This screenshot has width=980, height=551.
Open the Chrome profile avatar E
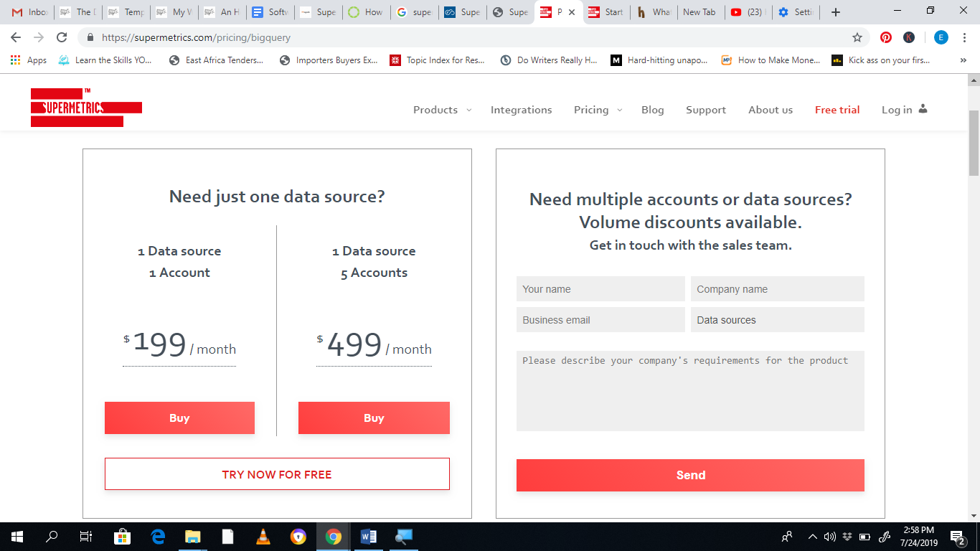tap(941, 37)
